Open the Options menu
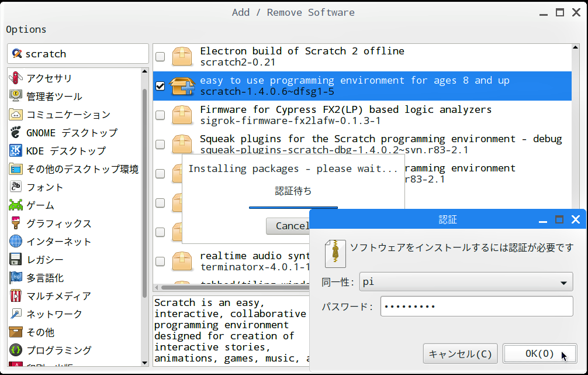 pyautogui.click(x=26, y=29)
